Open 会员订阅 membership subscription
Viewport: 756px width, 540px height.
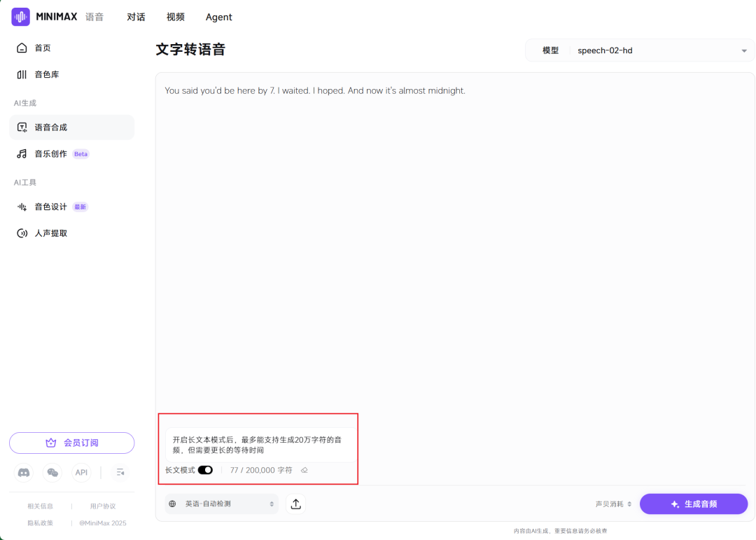pyautogui.click(x=71, y=443)
